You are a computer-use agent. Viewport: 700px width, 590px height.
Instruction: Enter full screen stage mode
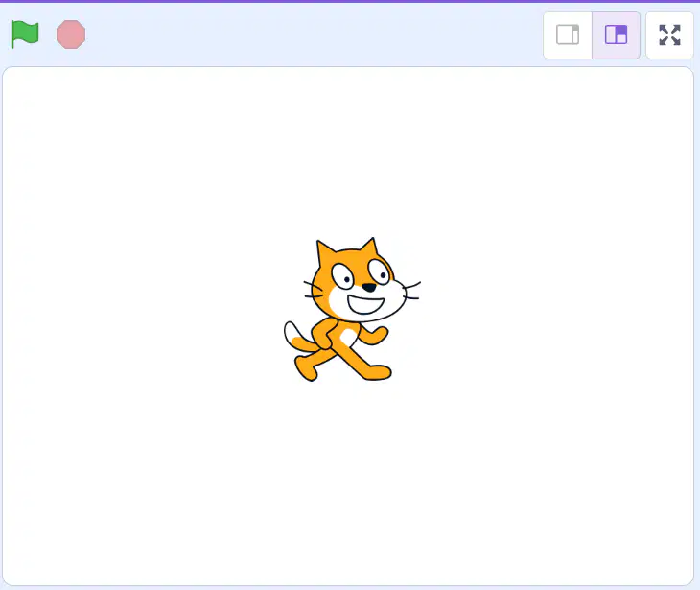[669, 35]
